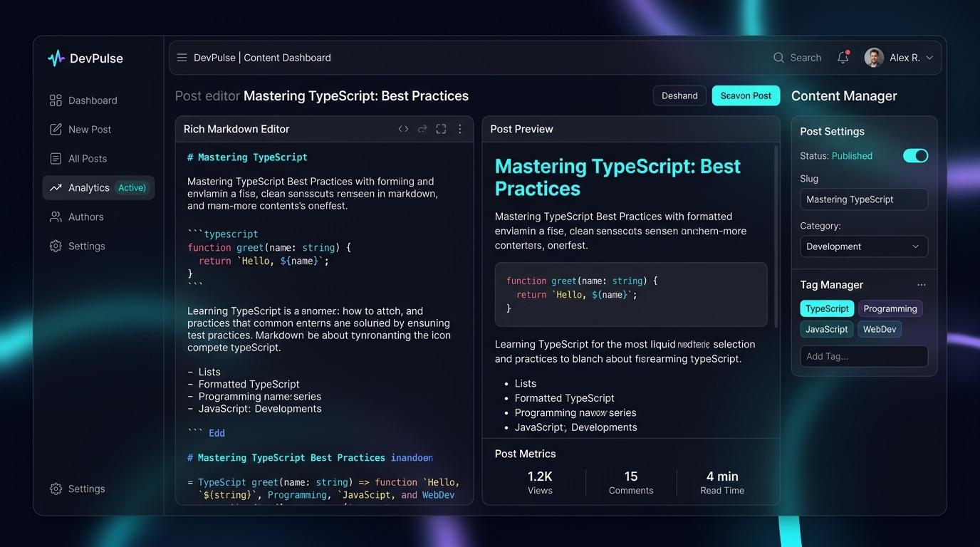Click the 1.2K Views metric

point(540,482)
